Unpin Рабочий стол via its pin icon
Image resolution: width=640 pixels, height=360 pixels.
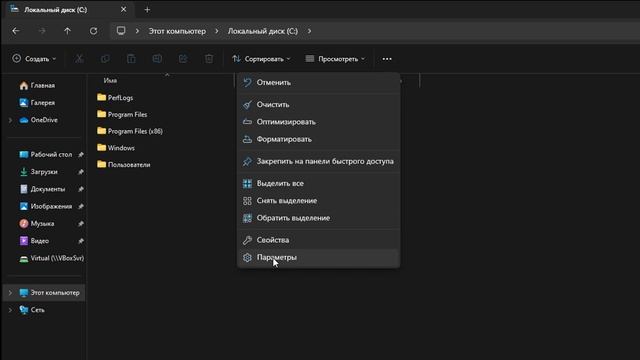[x=81, y=155]
